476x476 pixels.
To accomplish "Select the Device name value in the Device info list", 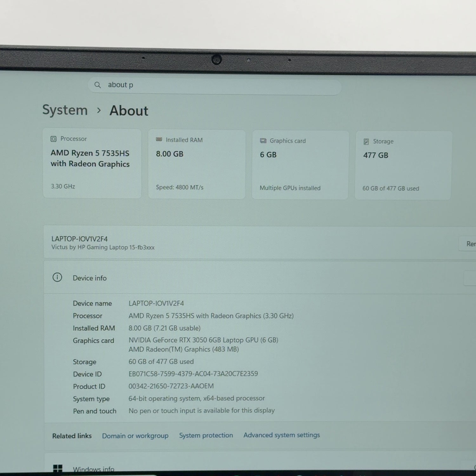I will tap(156, 303).
